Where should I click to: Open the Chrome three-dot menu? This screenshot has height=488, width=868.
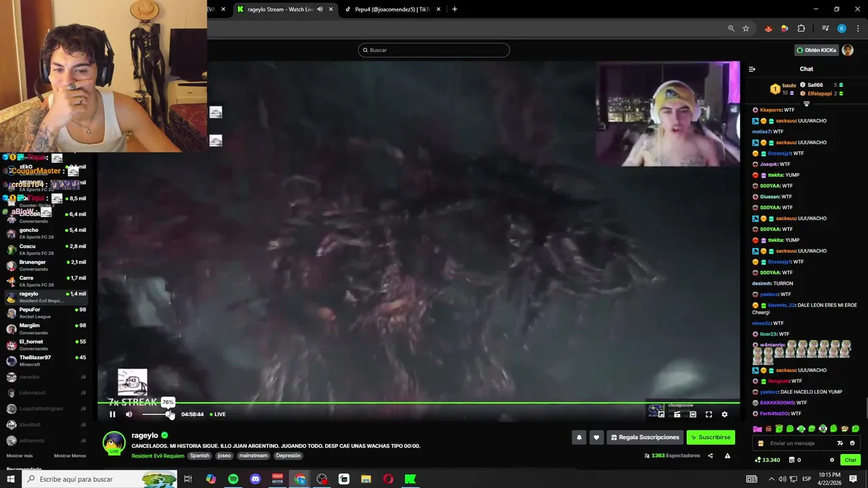pyautogui.click(x=858, y=28)
